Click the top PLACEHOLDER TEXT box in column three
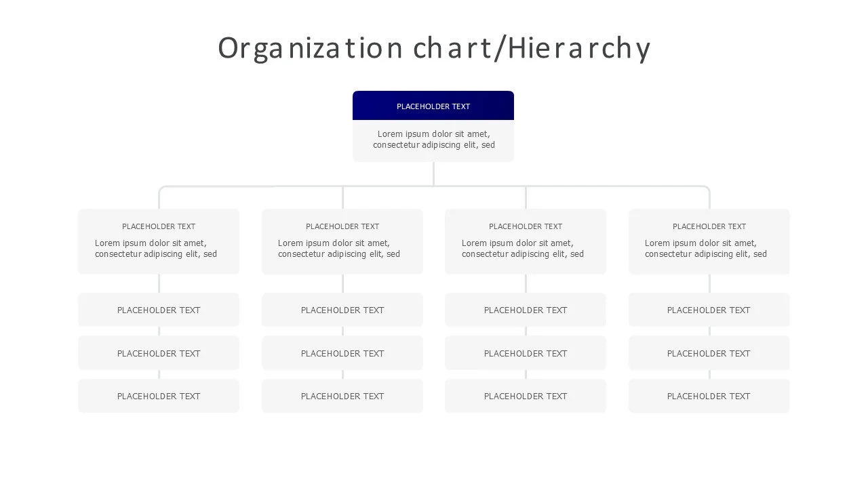Viewport: 868px width, 488px height. coord(525,310)
